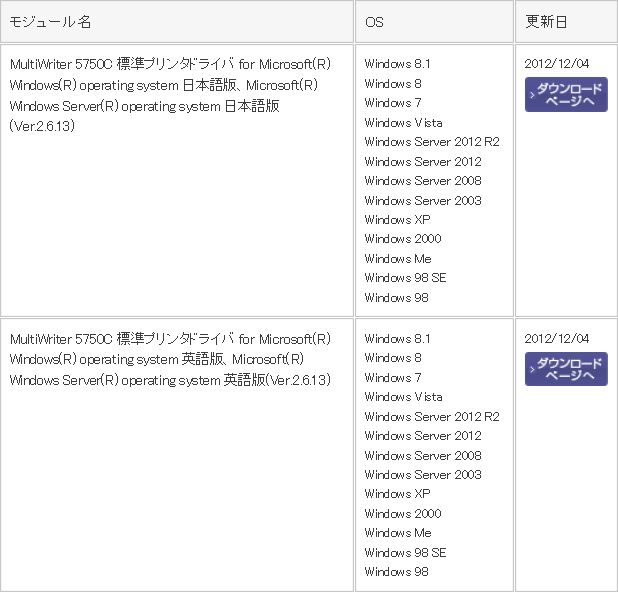The height and width of the screenshot is (592, 618).
Task: Click Windows Server 2012 R2 in English row
Action: tap(432, 417)
